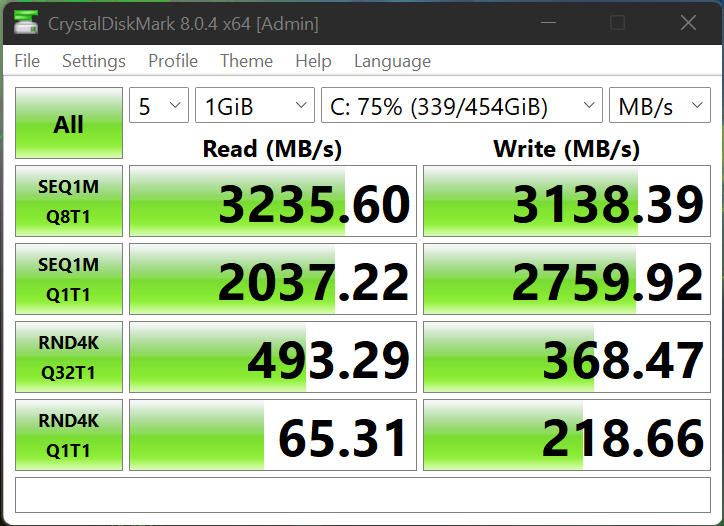This screenshot has height=526, width=724.
Task: Open the Theme menu
Action: 247,61
